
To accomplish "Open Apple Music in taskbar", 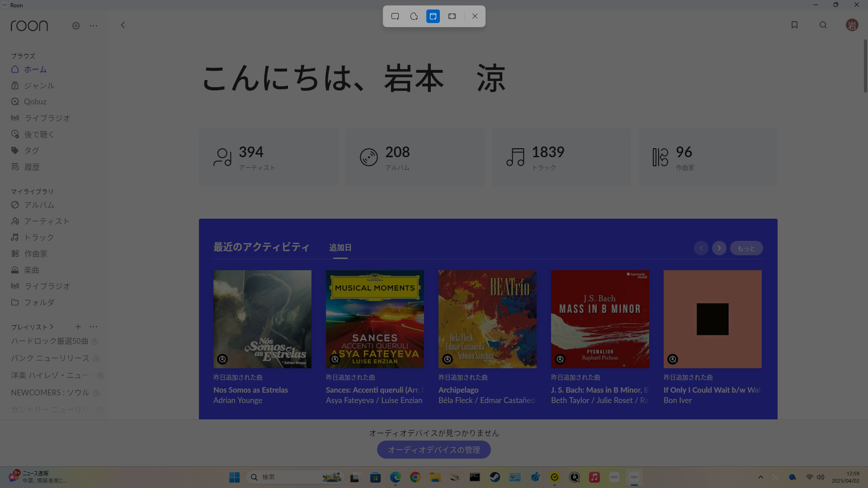I will (x=594, y=477).
